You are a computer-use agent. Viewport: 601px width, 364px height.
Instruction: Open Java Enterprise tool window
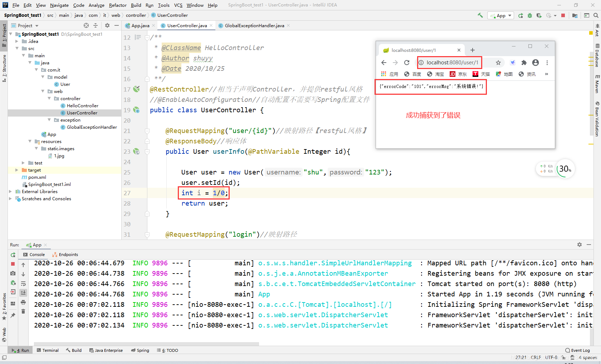click(x=106, y=350)
